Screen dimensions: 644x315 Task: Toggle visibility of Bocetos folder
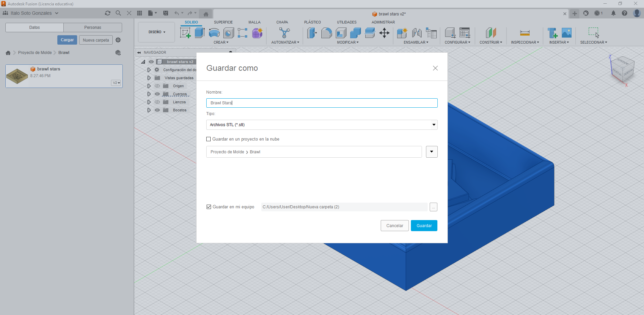157,110
